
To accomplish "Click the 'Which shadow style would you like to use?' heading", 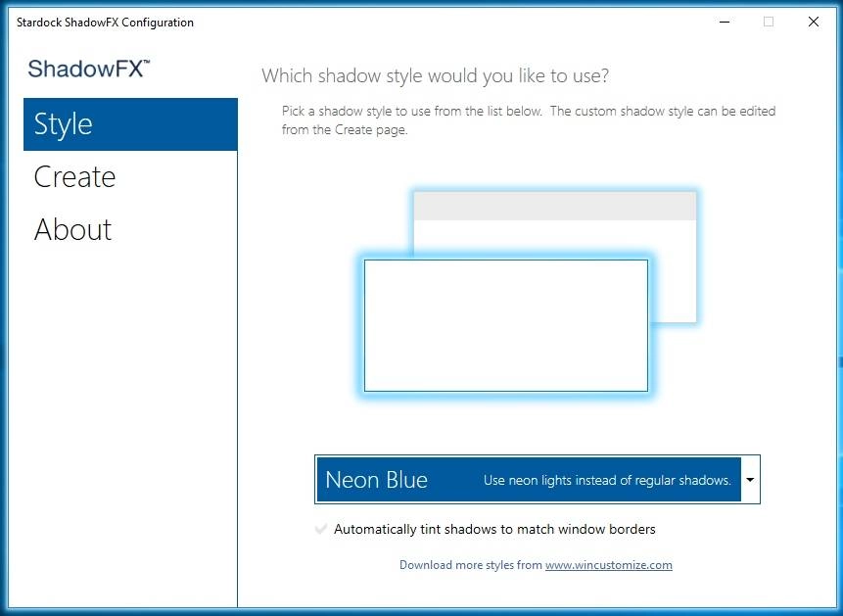I will pyautogui.click(x=435, y=75).
